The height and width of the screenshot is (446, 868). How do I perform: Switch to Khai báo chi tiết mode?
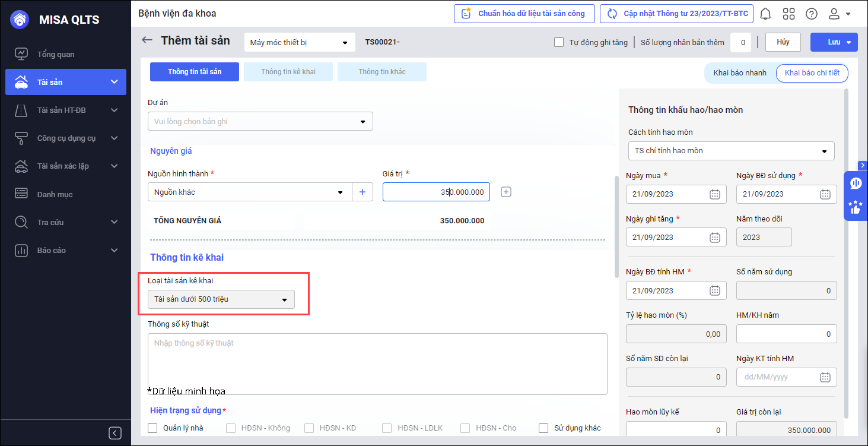tap(812, 73)
